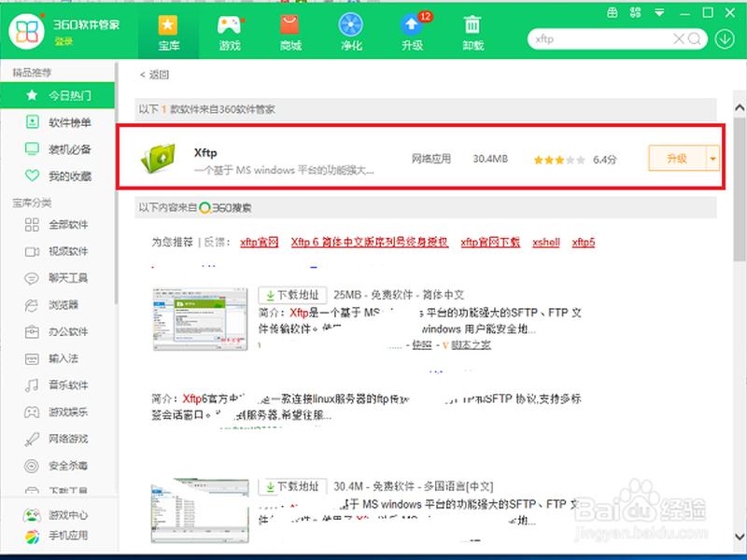Open the 升级 upgrade tab
The image size is (747, 560).
pyautogui.click(x=413, y=33)
